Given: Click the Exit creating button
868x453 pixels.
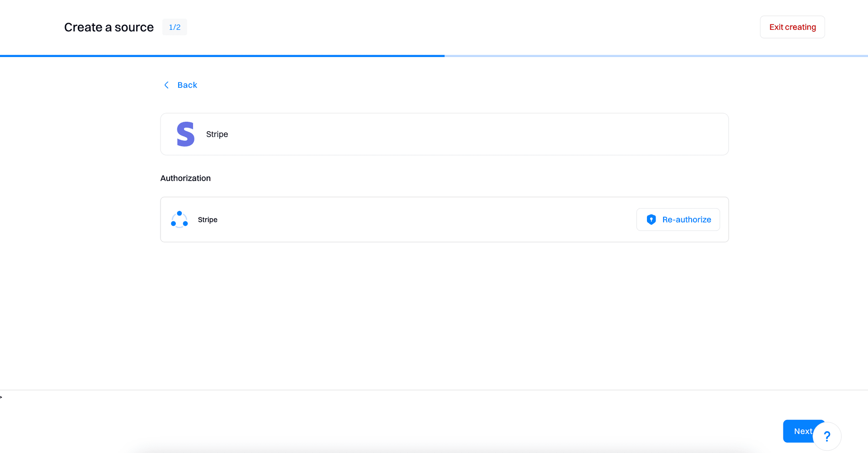Looking at the screenshot, I should (792, 27).
